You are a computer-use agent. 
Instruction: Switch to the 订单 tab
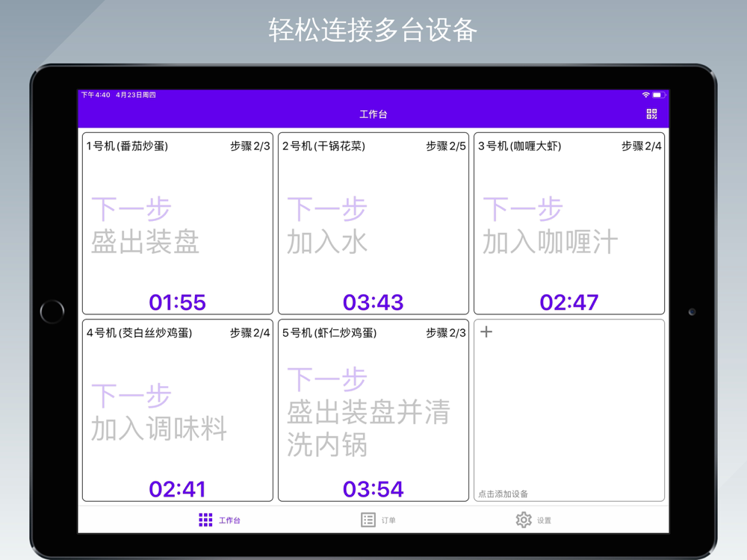pos(388,520)
